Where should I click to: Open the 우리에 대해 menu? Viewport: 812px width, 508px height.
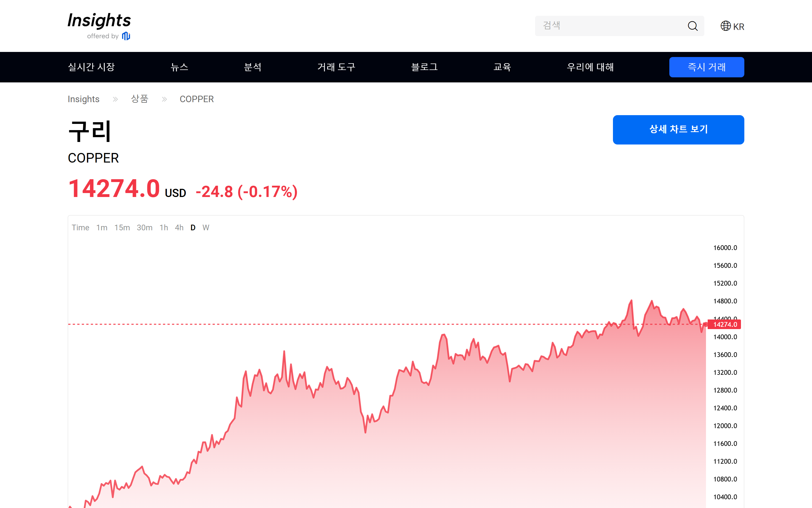[x=590, y=67]
